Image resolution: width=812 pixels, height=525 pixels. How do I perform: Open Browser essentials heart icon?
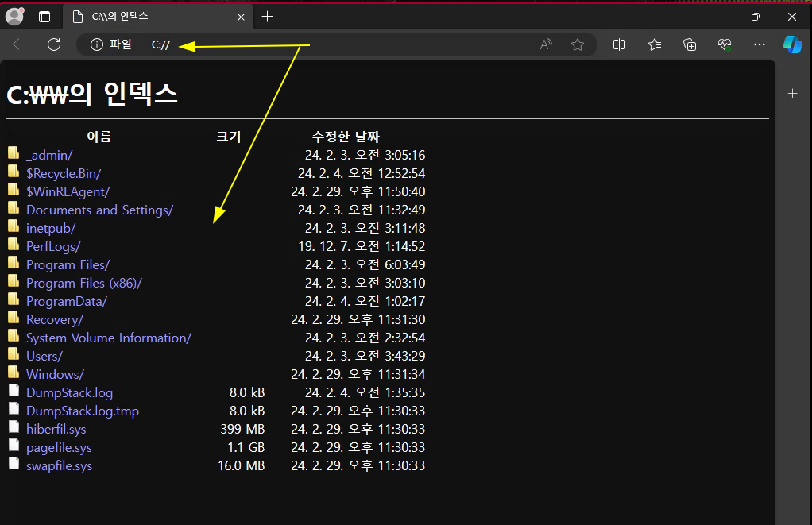(x=725, y=45)
